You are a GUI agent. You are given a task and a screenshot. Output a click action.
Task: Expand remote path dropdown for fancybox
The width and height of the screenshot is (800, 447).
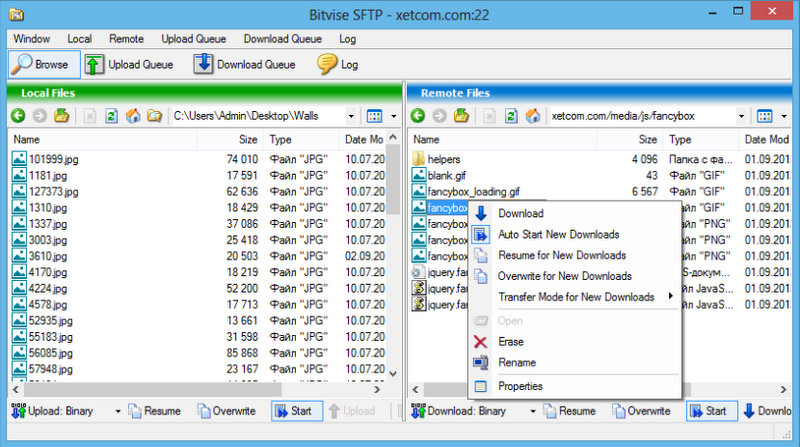click(741, 116)
